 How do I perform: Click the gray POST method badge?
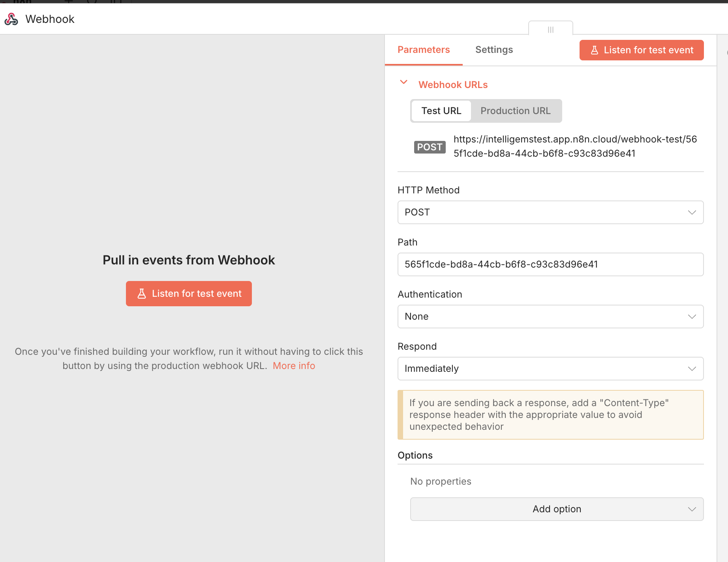coord(430,147)
